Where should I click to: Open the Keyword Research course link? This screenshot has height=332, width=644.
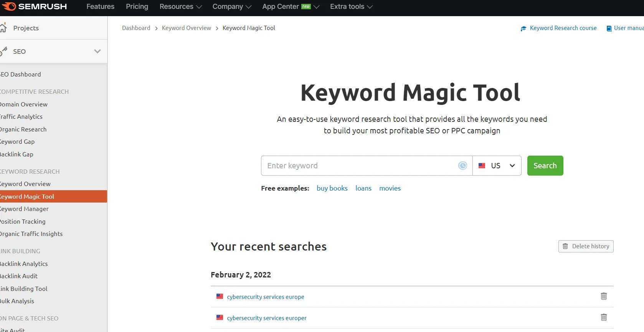point(563,28)
